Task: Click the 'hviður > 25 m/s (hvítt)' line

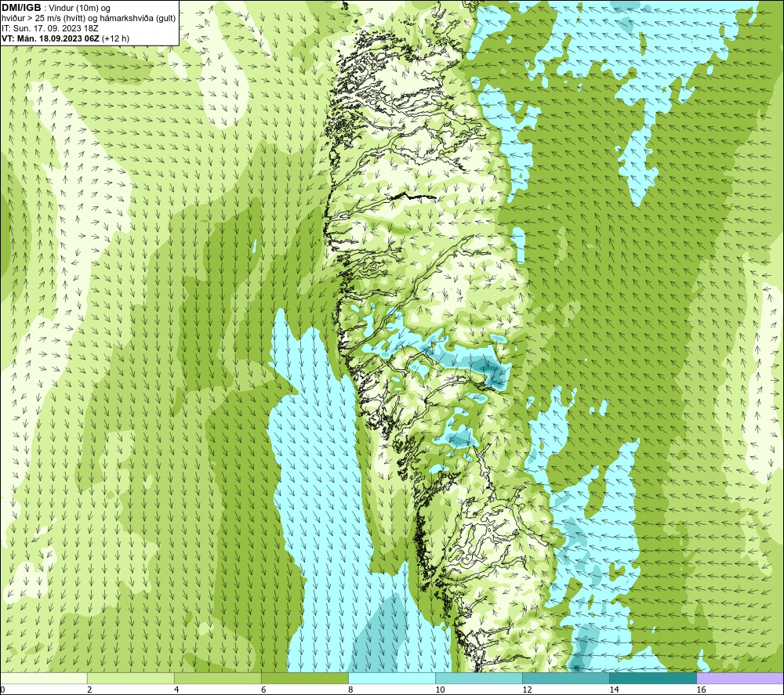Action: click(89, 19)
